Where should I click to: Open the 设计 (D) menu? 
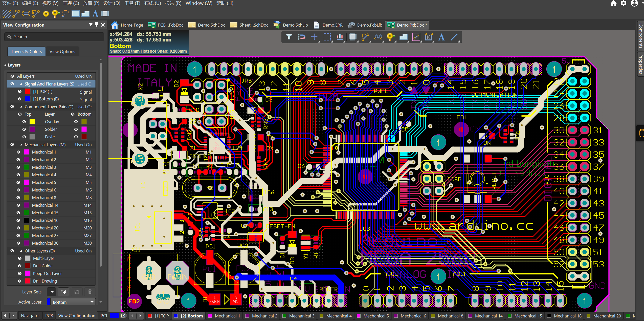click(112, 3)
